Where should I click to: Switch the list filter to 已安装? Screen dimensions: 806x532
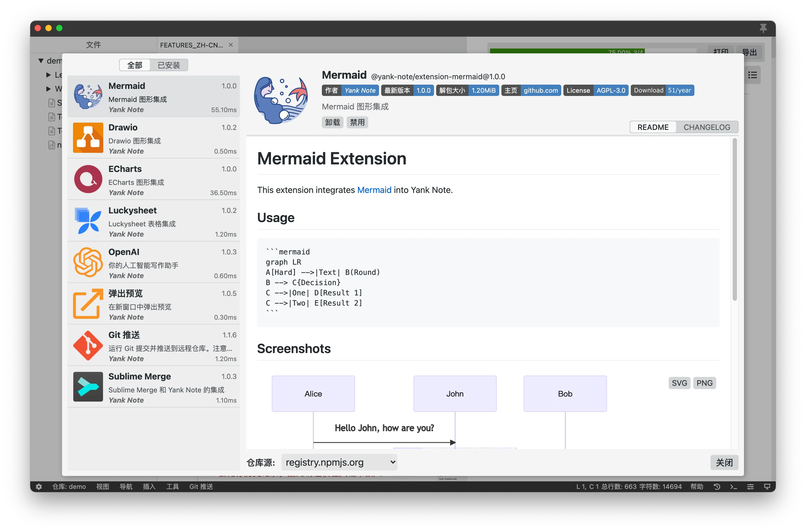(x=169, y=65)
